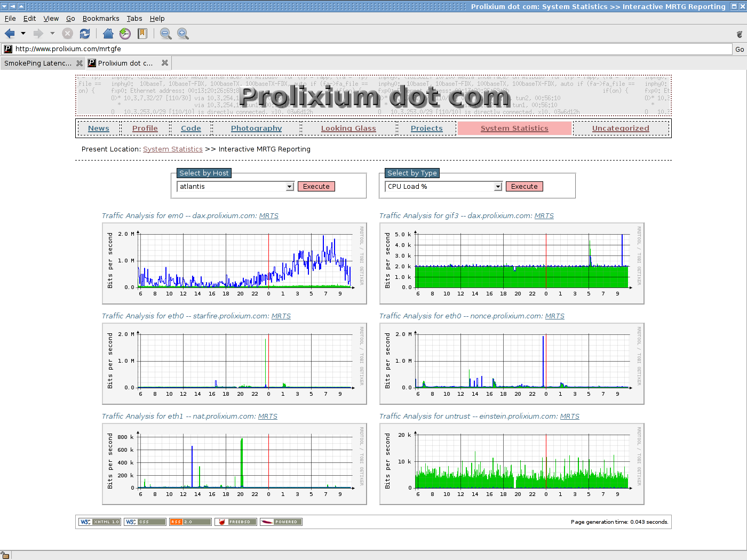
Task: Click the Forward arrow icon
Action: [x=38, y=34]
